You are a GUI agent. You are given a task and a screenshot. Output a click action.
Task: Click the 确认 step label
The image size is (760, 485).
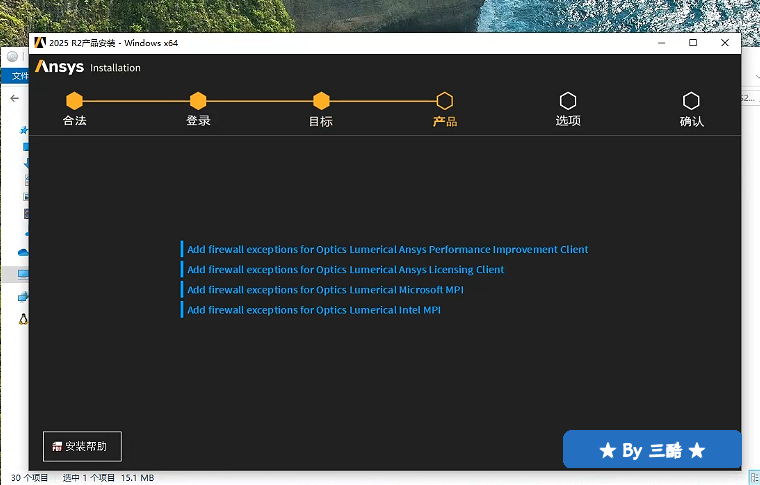coord(692,121)
